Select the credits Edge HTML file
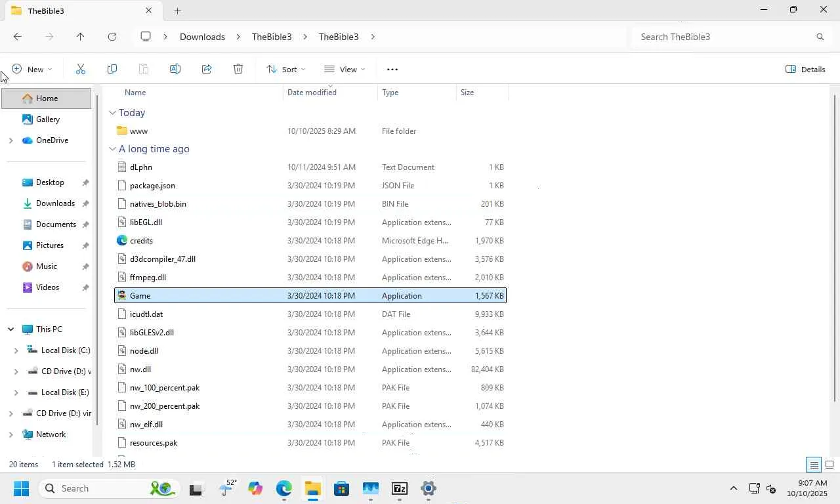 point(310,240)
